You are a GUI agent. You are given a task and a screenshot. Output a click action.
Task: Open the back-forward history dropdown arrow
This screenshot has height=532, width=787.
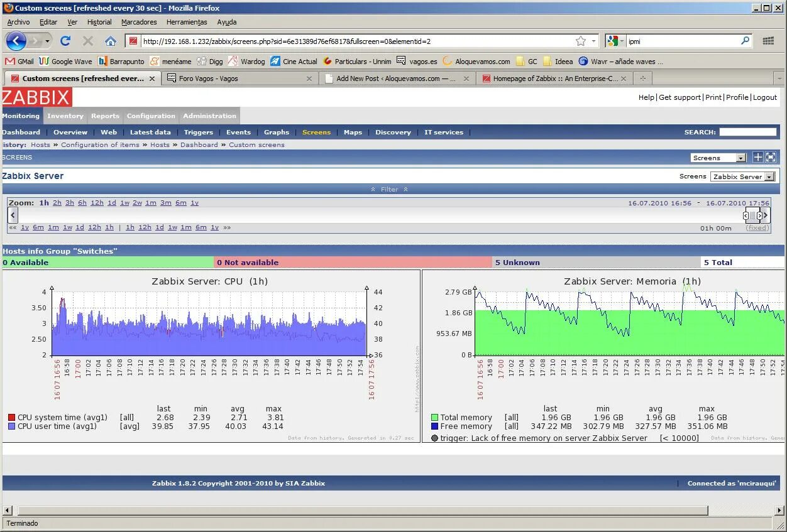coord(47,41)
